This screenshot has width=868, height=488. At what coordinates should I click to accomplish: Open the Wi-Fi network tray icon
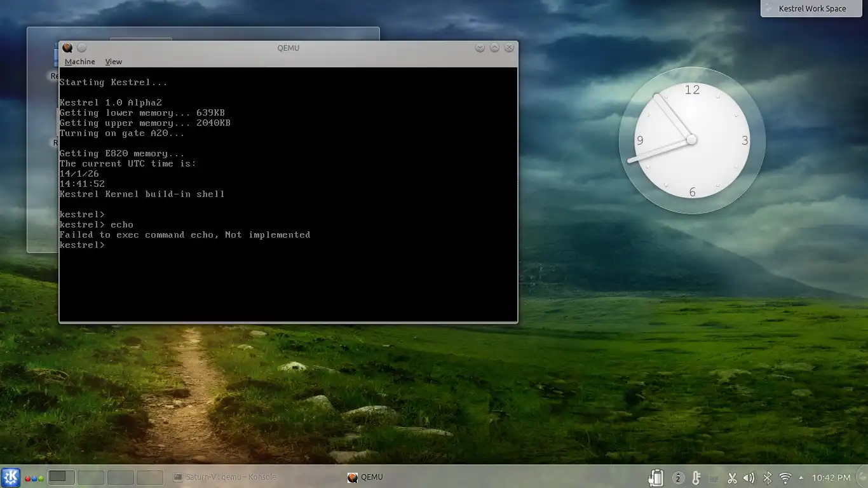tap(785, 478)
